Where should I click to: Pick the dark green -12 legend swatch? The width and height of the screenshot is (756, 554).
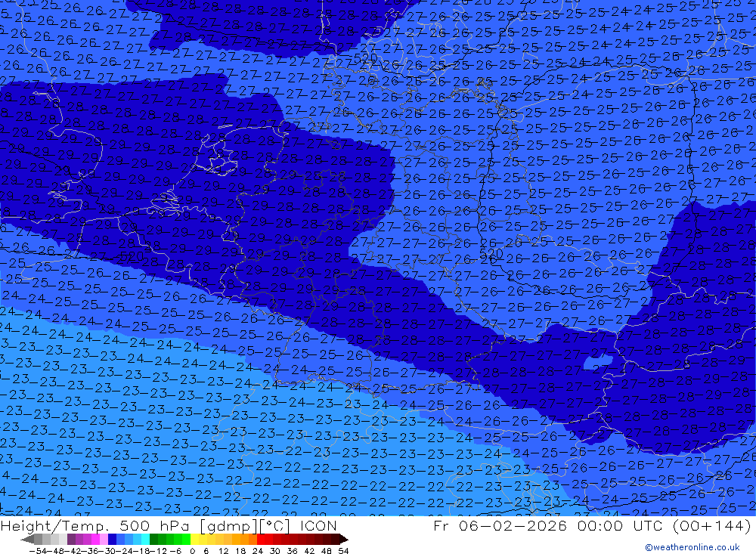pyautogui.click(x=153, y=540)
